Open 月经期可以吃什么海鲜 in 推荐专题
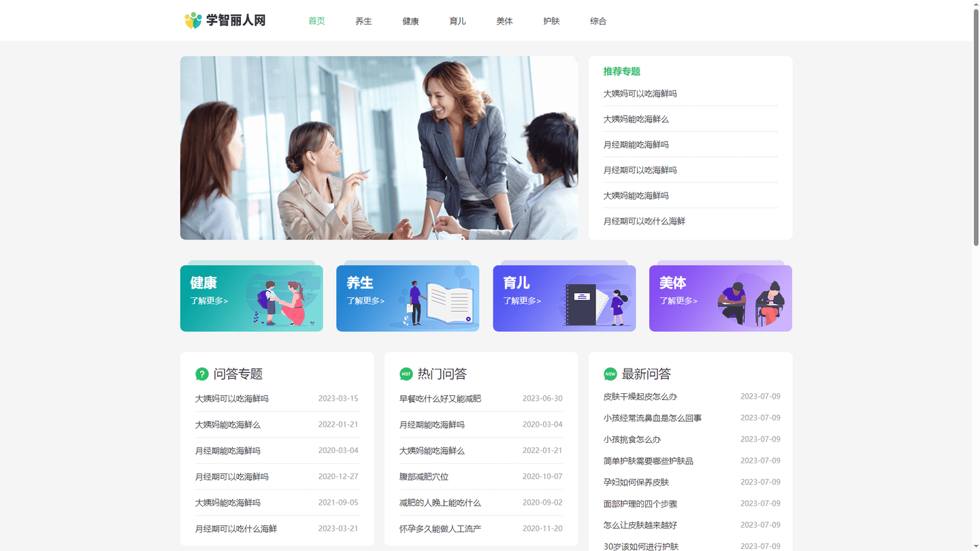This screenshot has width=980, height=551. pos(644,221)
